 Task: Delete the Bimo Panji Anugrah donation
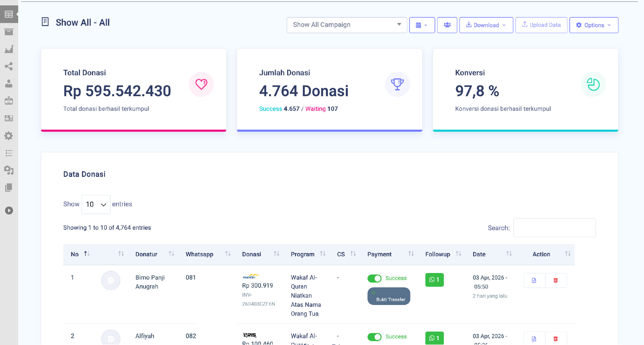[555, 280]
